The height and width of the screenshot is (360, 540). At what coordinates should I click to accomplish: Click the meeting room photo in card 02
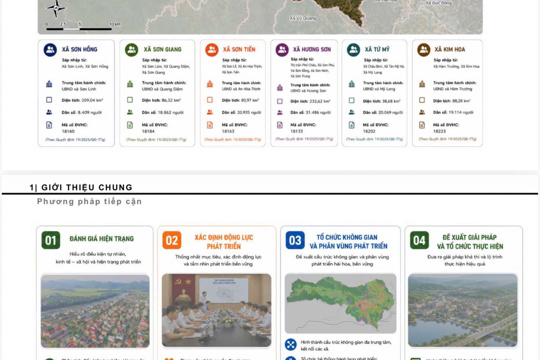pos(217,310)
